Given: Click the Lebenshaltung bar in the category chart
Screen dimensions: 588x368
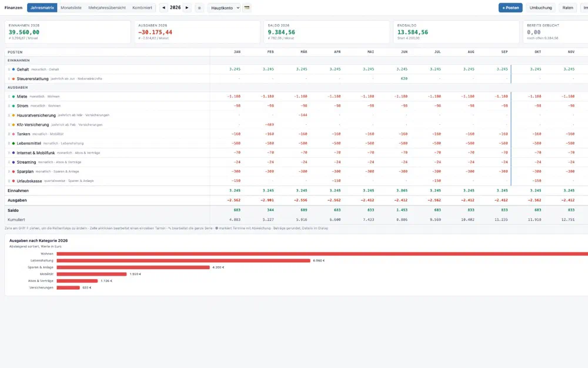Looking at the screenshot, I should 183,261.
